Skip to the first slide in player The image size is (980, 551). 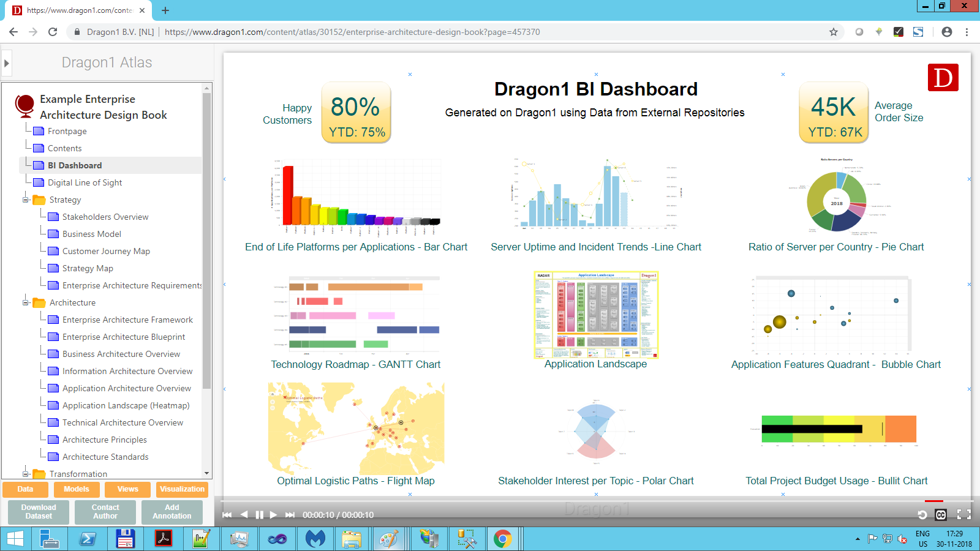point(227,515)
